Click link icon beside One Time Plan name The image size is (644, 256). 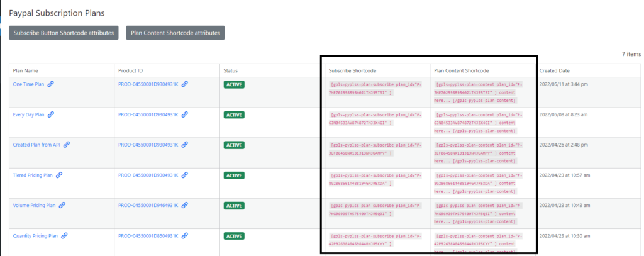[x=50, y=84]
